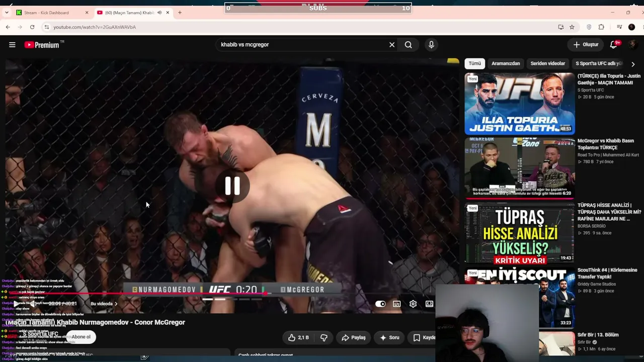Subscribe using the Abone ol button
Viewport: 644px width, 362px height.
coord(81,337)
